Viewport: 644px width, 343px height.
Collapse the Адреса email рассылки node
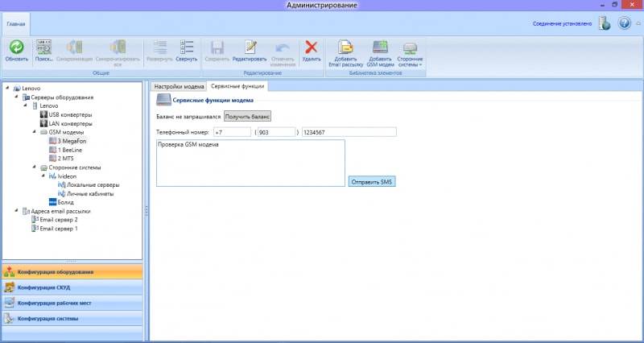[x=16, y=211]
